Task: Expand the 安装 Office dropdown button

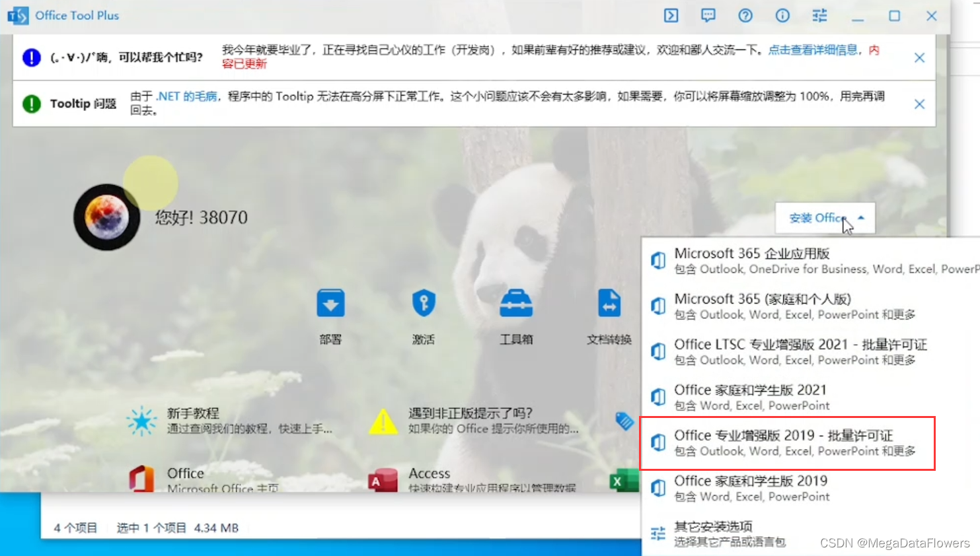Action: [x=825, y=218]
